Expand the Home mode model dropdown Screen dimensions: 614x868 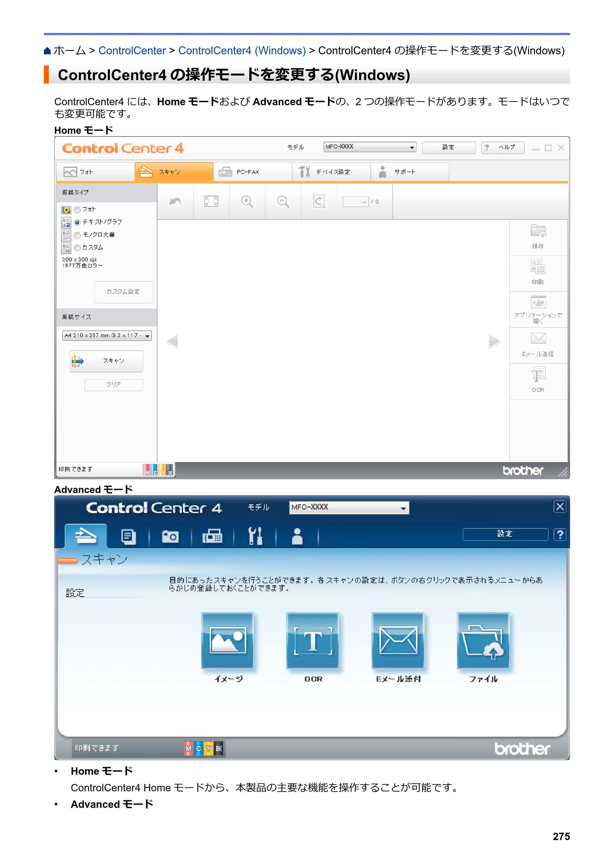370,147
